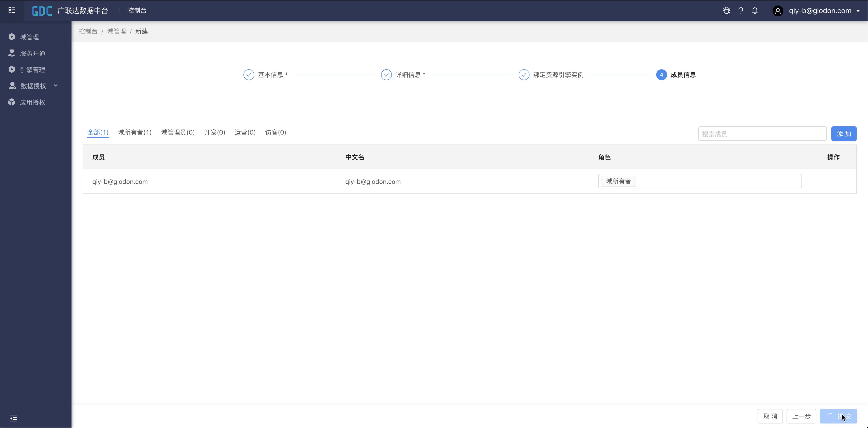868x428 pixels.
Task: Open the account dropdown arrow
Action: point(858,11)
